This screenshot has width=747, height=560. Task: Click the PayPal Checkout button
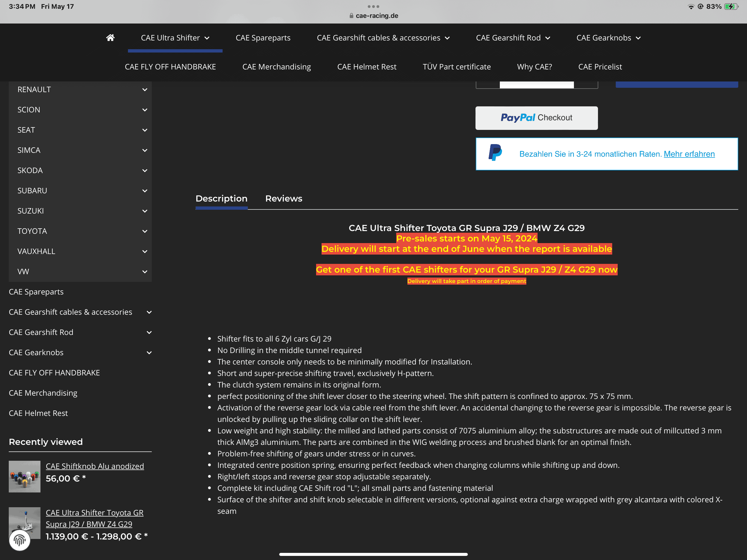coord(537,118)
